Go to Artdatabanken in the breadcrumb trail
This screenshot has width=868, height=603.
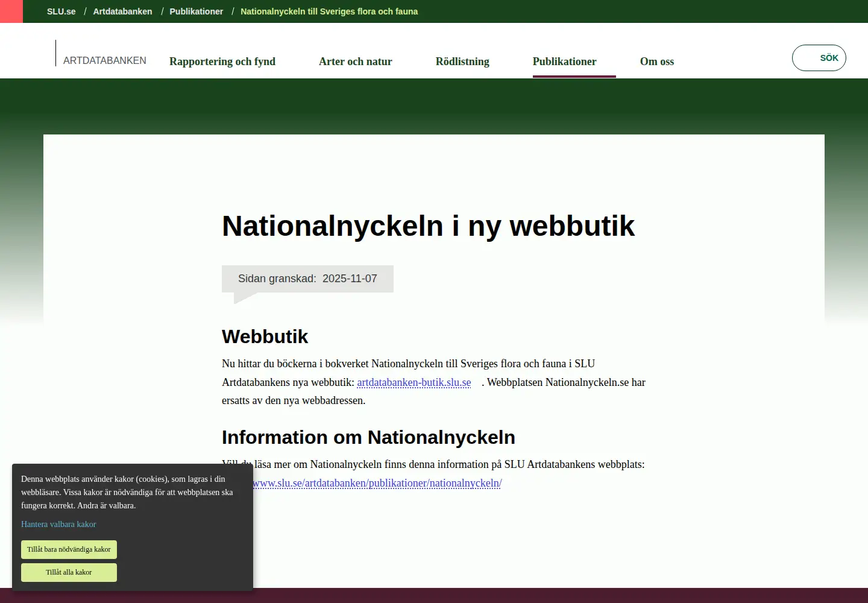coord(122,11)
